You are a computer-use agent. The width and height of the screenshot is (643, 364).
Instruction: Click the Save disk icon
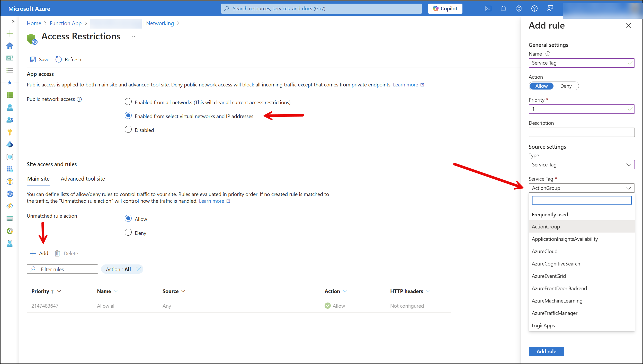pyautogui.click(x=33, y=59)
